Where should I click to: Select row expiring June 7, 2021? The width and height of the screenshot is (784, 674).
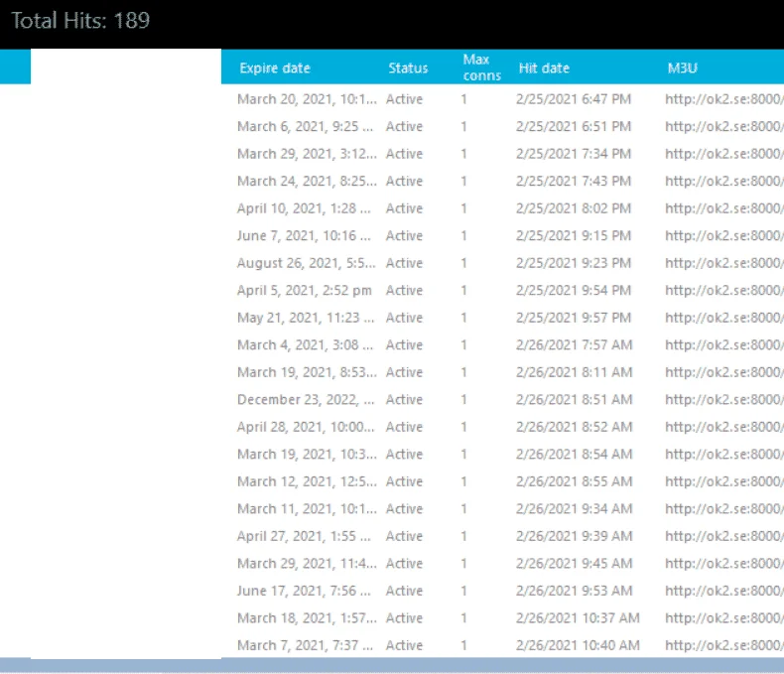(502, 235)
